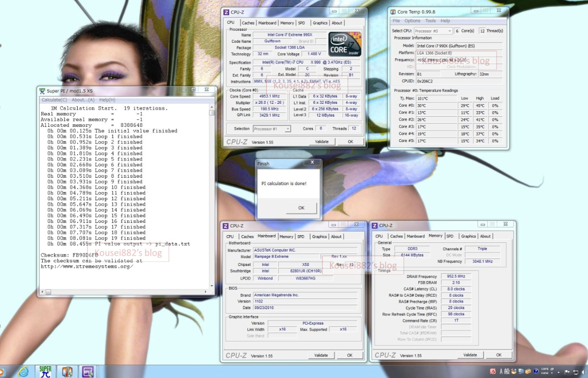Open Help(H) menu in Super PI
Viewport: 588px width, 378px height.
(107, 100)
